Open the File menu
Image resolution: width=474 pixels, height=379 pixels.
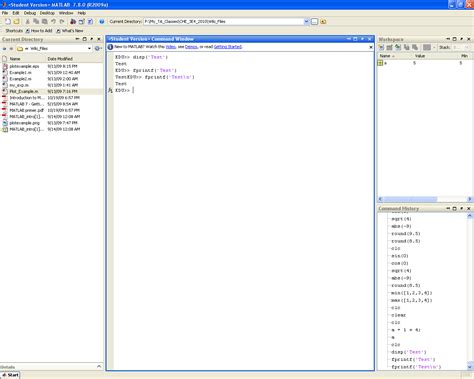point(5,13)
